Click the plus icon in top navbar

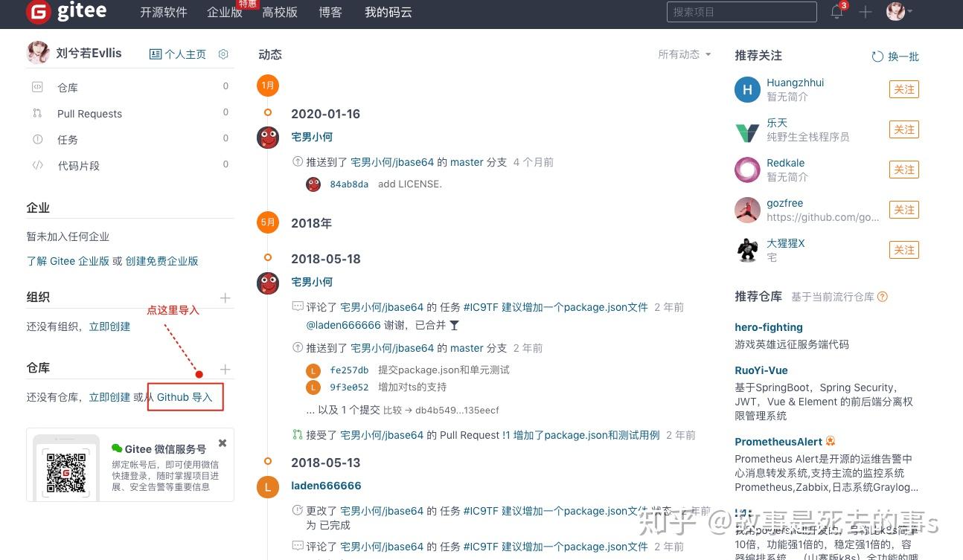click(x=865, y=12)
